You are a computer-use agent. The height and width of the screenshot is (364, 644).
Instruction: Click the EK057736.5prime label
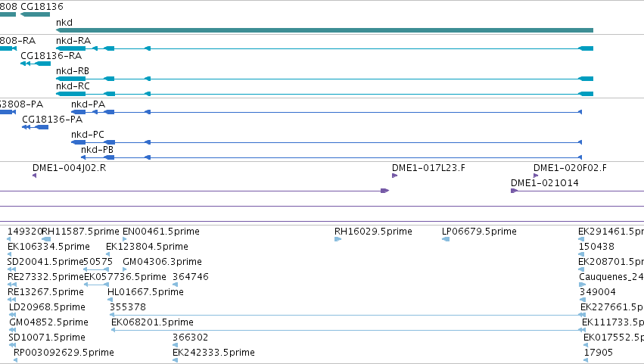click(x=125, y=277)
